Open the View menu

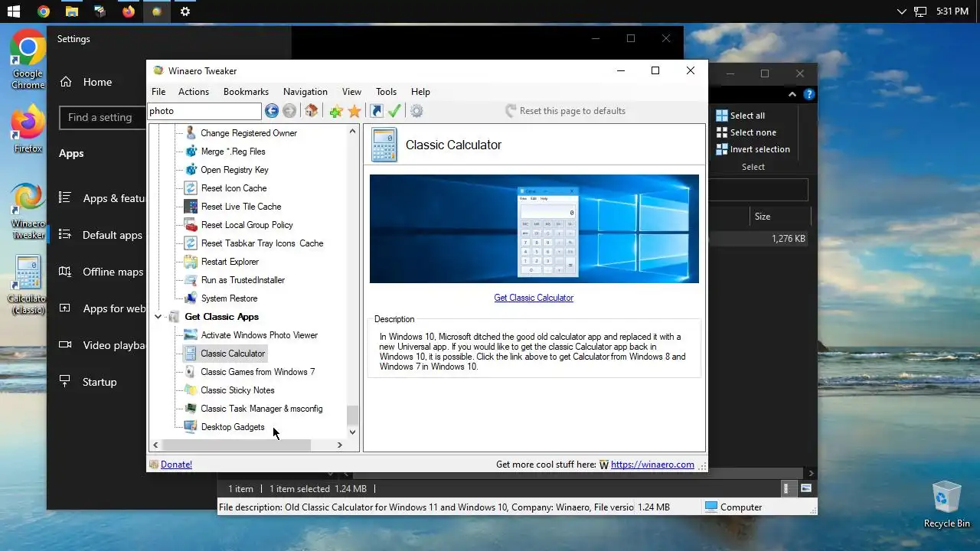[351, 92]
